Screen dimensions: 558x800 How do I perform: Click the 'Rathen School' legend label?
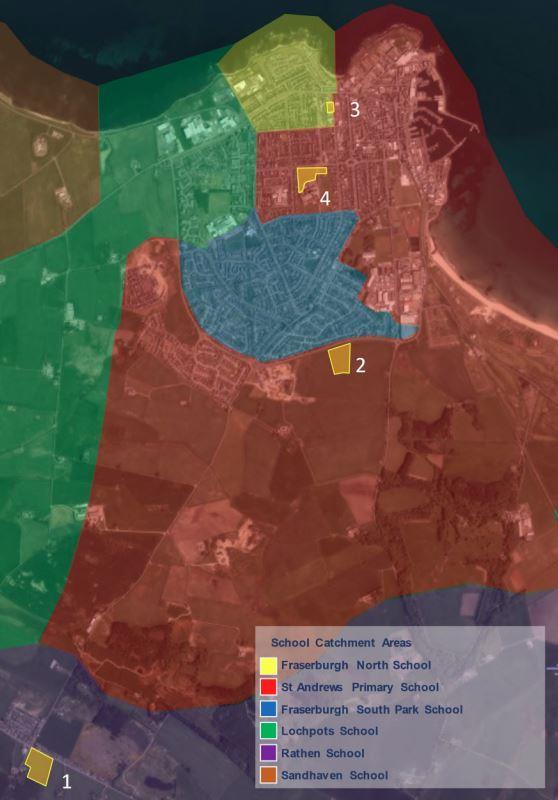coord(323,754)
